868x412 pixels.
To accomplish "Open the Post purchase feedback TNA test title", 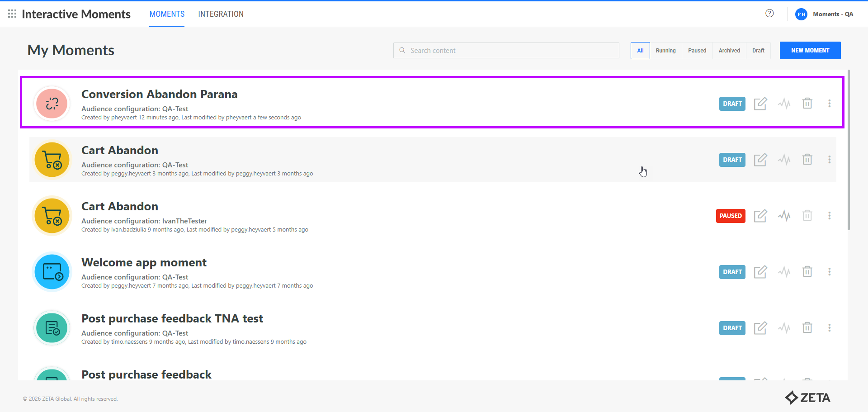I will [172, 318].
